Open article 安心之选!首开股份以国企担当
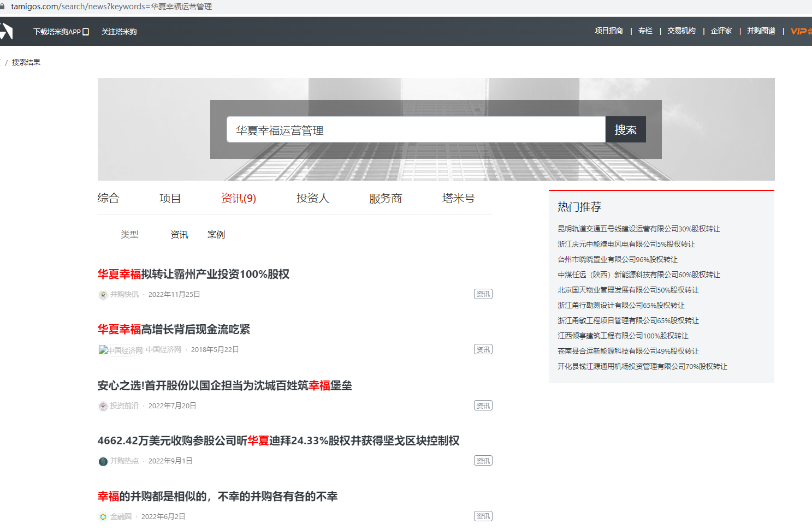 (x=224, y=385)
